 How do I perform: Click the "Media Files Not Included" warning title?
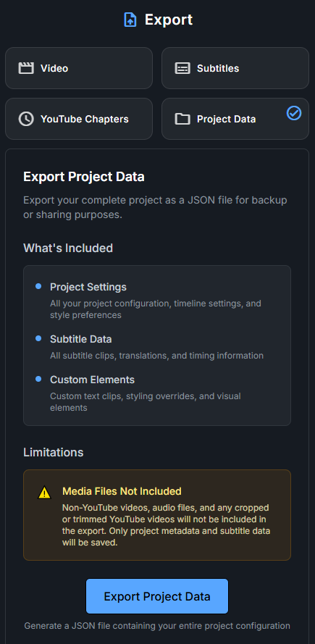[x=122, y=491]
